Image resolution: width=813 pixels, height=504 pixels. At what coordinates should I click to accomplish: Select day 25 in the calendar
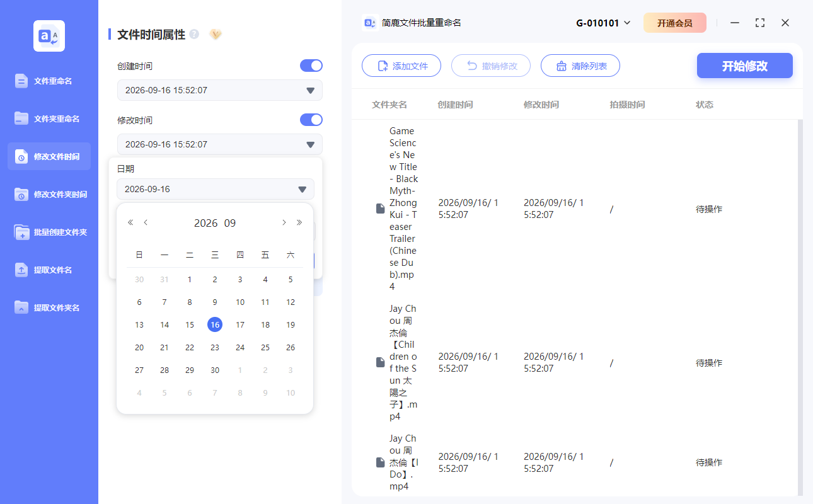(265, 347)
